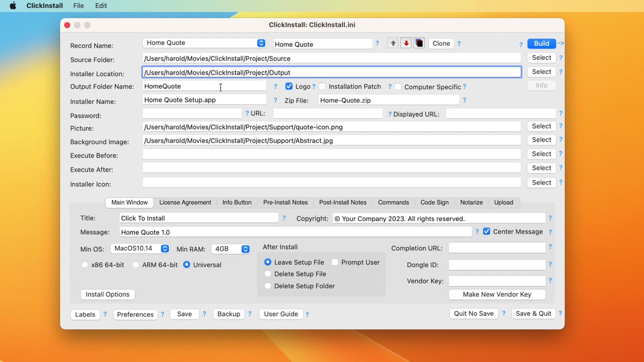
Task: Open help icon next to Clone button
Action: coord(459,44)
